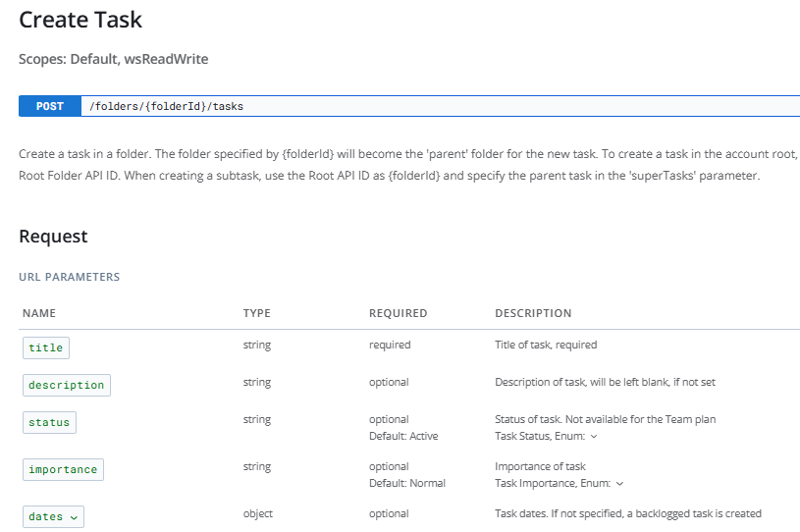Click the description parameter tag
The height and width of the screenshot is (532, 800).
[67, 385]
